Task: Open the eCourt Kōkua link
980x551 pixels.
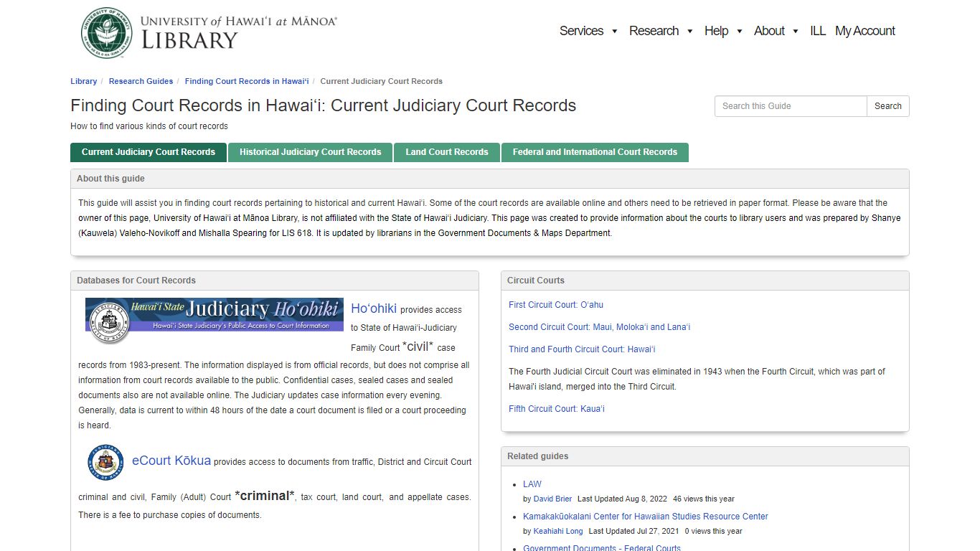Action: pos(171,461)
